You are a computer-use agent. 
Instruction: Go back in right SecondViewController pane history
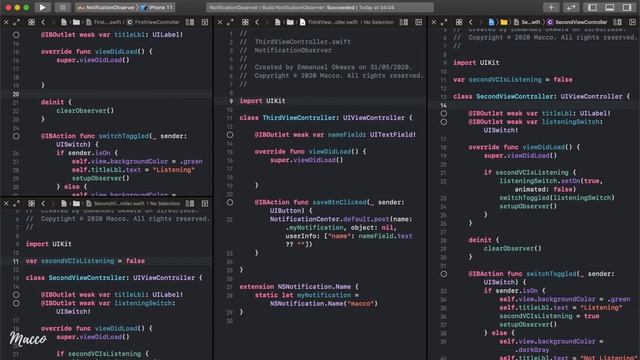(x=471, y=22)
